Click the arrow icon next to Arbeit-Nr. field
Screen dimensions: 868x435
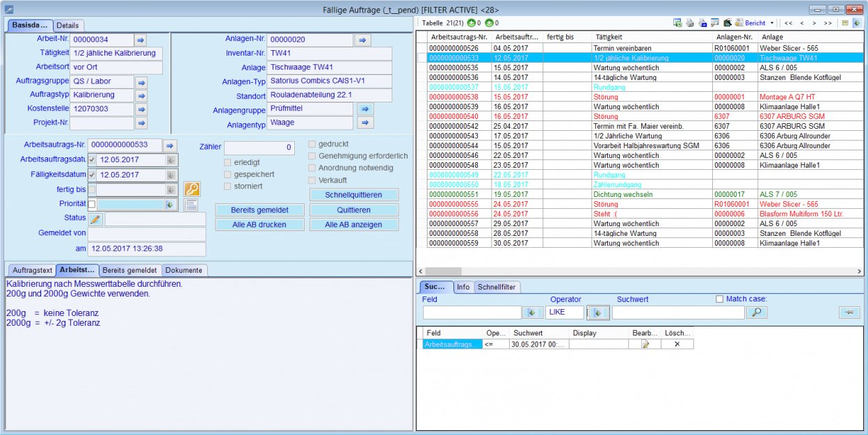point(141,40)
